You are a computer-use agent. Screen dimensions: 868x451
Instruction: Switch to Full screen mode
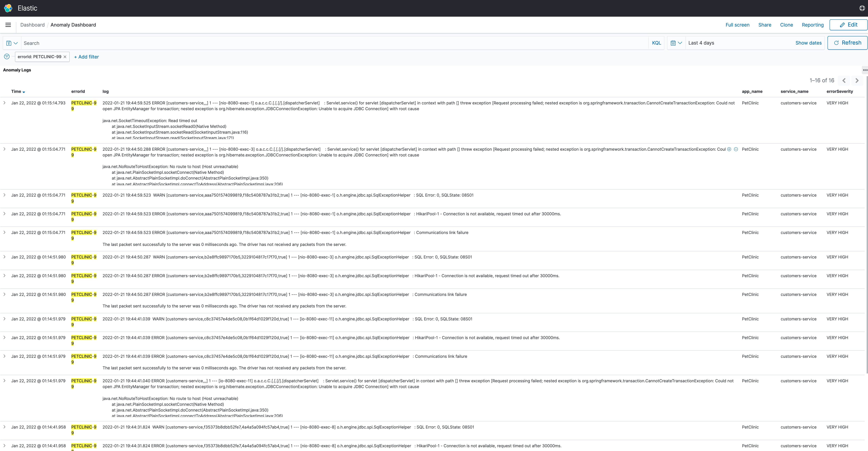737,25
